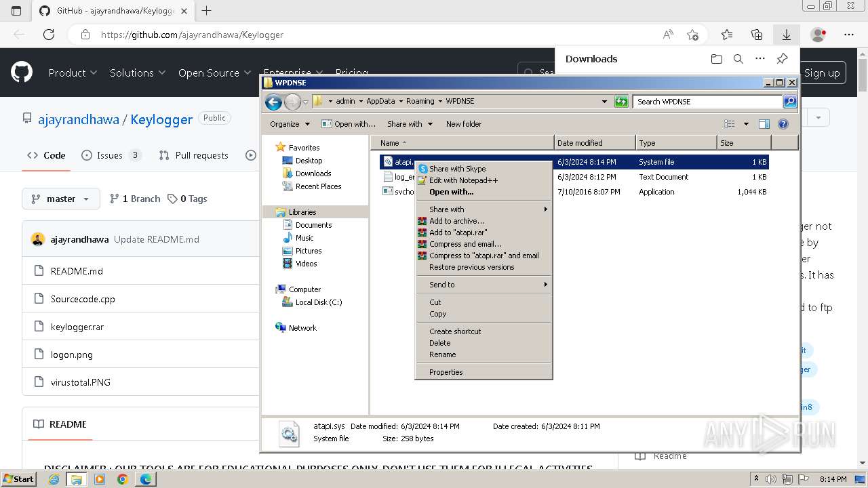868x488 pixels.
Task: Click the Edge downloads toolbar icon
Action: tap(787, 35)
